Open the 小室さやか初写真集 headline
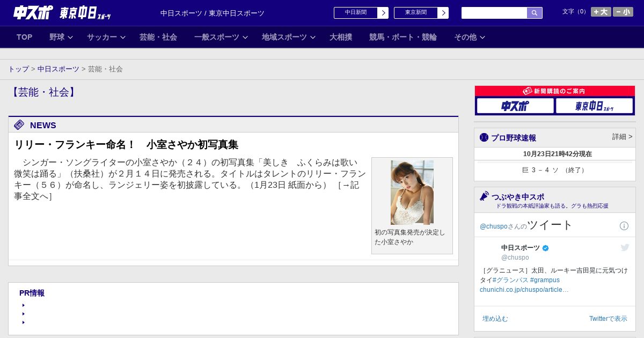 (x=126, y=145)
